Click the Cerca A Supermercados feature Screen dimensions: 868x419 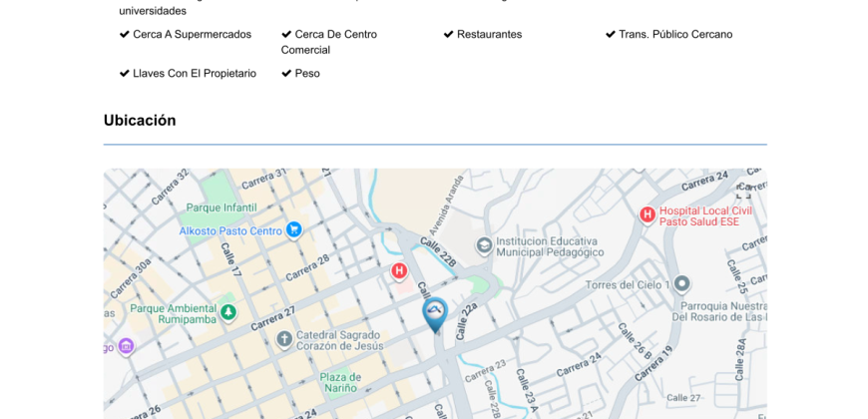click(x=186, y=34)
